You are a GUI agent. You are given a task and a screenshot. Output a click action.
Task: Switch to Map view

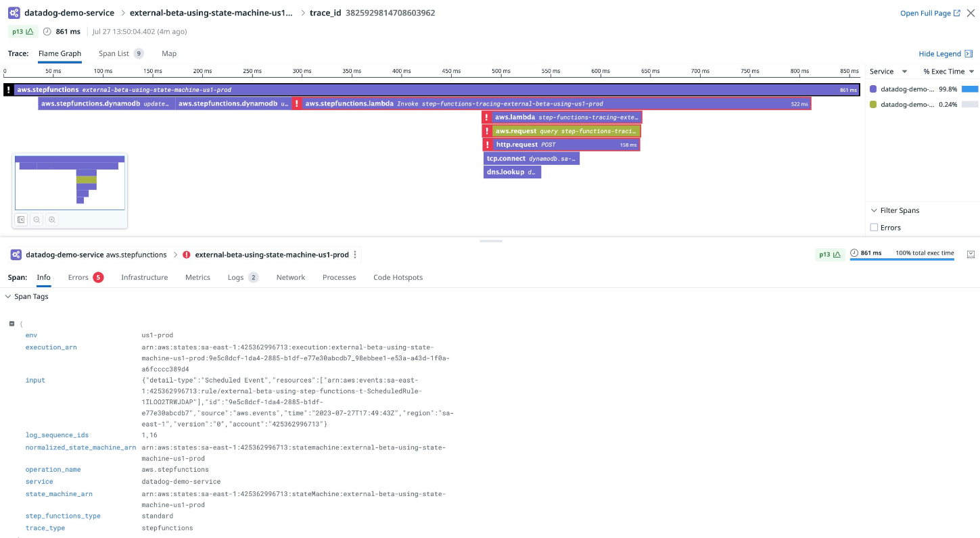(x=169, y=53)
